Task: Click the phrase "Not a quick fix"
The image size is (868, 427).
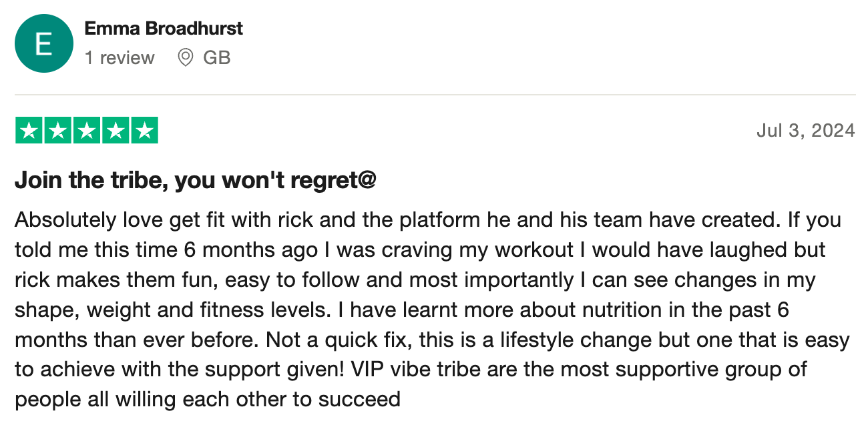Action: click(342, 340)
